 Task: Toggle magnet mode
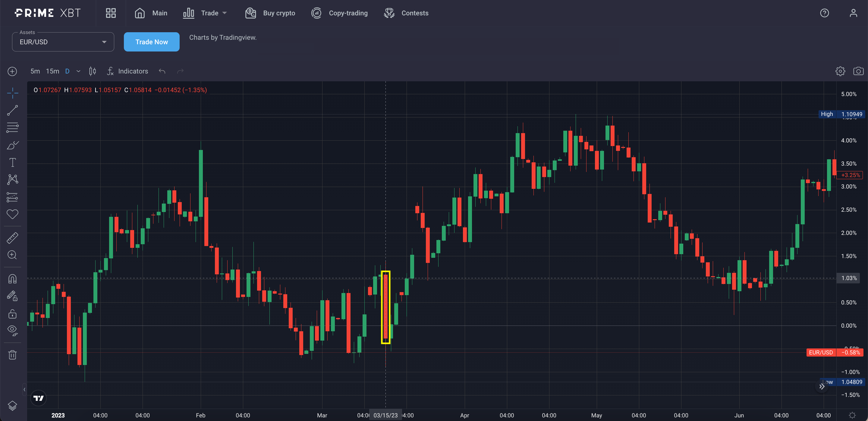[12, 279]
